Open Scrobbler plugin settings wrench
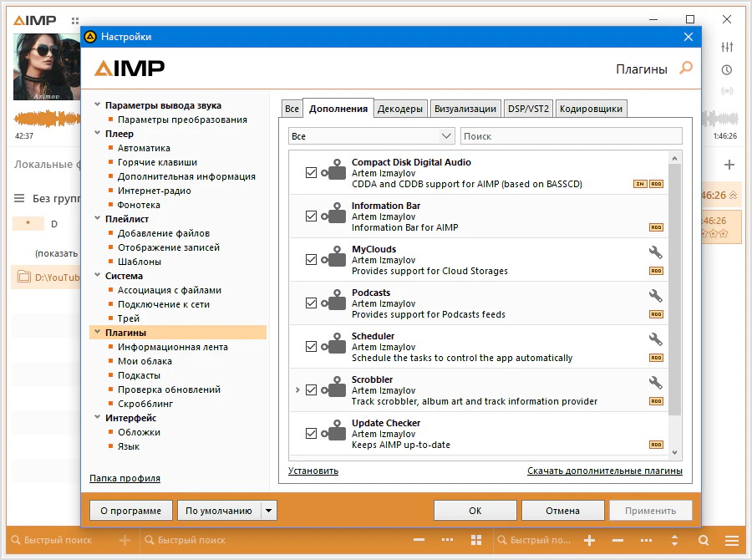Viewport: 752px width, 560px height. pos(656,382)
